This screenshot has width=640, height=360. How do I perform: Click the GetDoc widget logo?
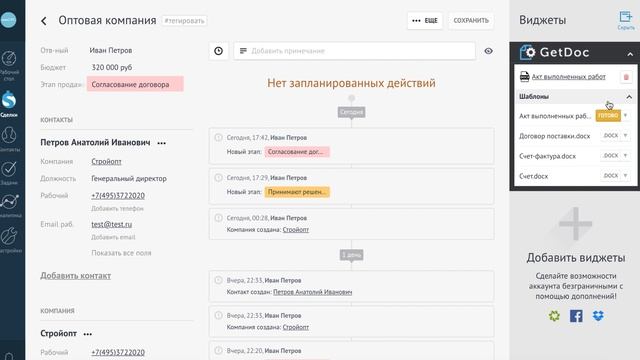(x=555, y=52)
